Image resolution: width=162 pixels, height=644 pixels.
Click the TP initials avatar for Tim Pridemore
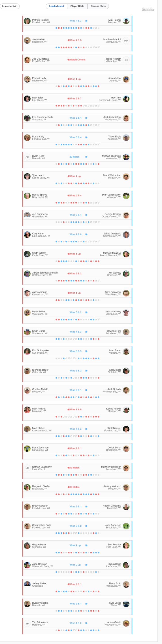pyautogui.click(x=27, y=624)
